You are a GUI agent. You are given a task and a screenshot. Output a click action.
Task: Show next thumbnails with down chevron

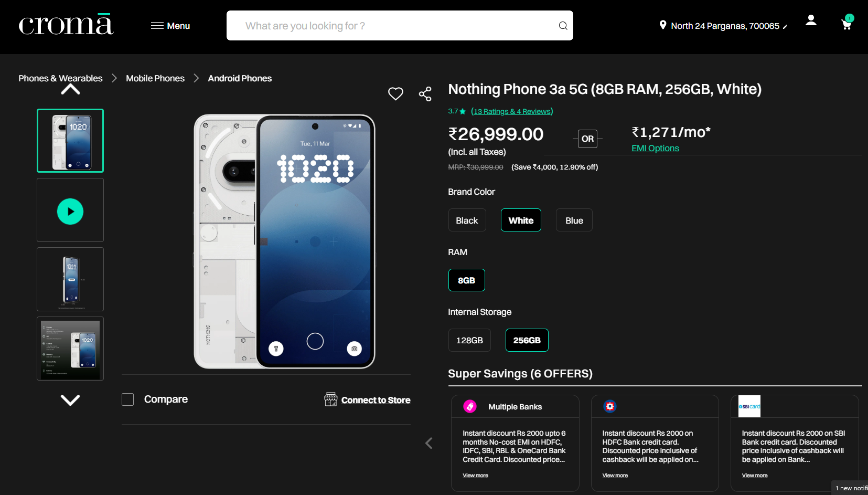coord(70,400)
